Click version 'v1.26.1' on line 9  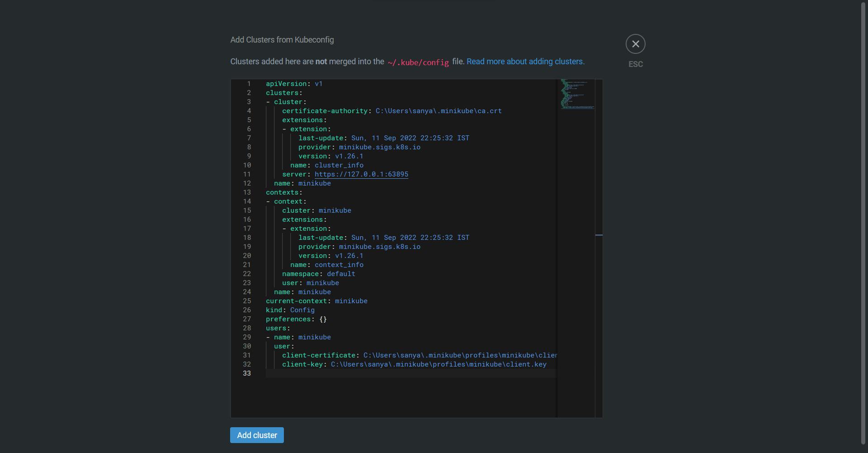coord(349,156)
